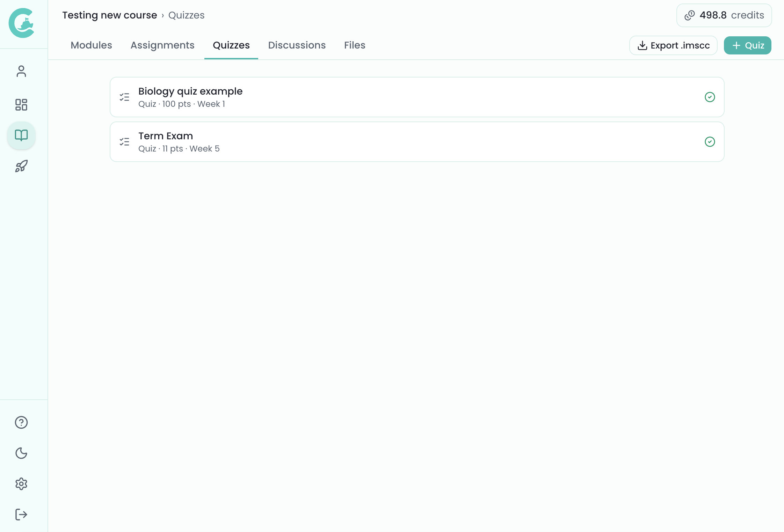Click the credits coin icon
Image resolution: width=784 pixels, height=532 pixels.
click(690, 15)
